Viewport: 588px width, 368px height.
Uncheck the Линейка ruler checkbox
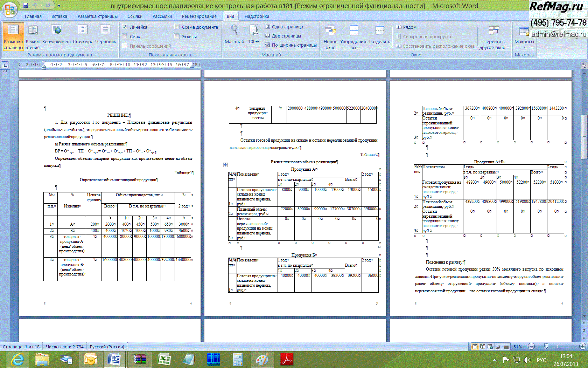[125, 27]
